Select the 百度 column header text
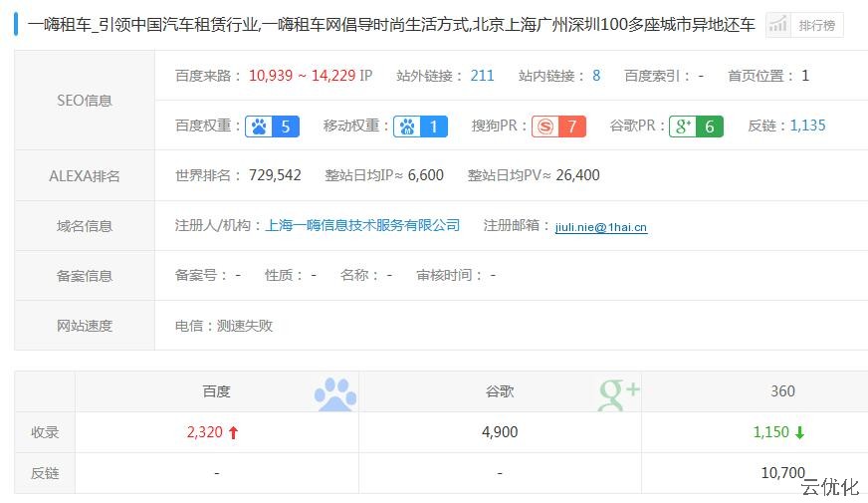The image size is (868, 503). (x=216, y=391)
